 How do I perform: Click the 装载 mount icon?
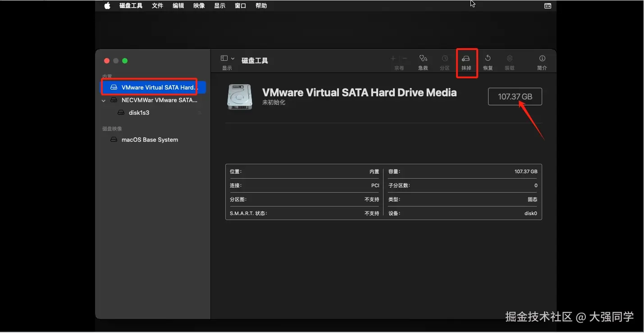click(510, 58)
